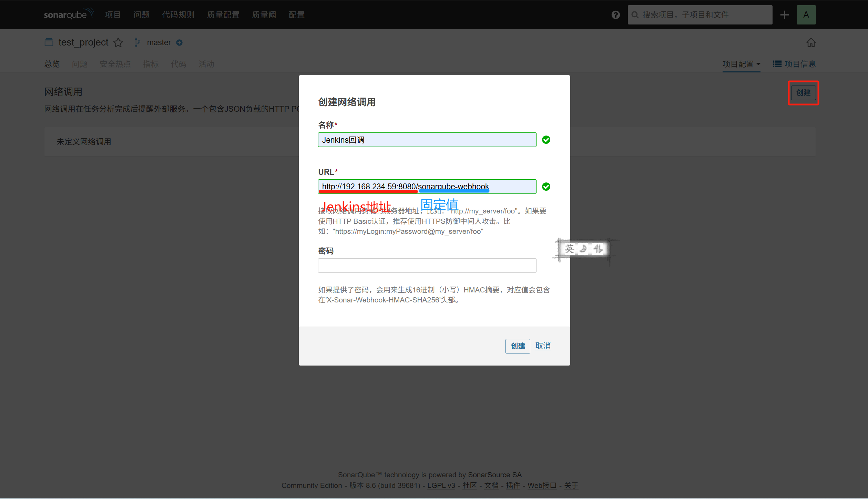Click the IME floating toolbar 英 icon

[x=569, y=249]
